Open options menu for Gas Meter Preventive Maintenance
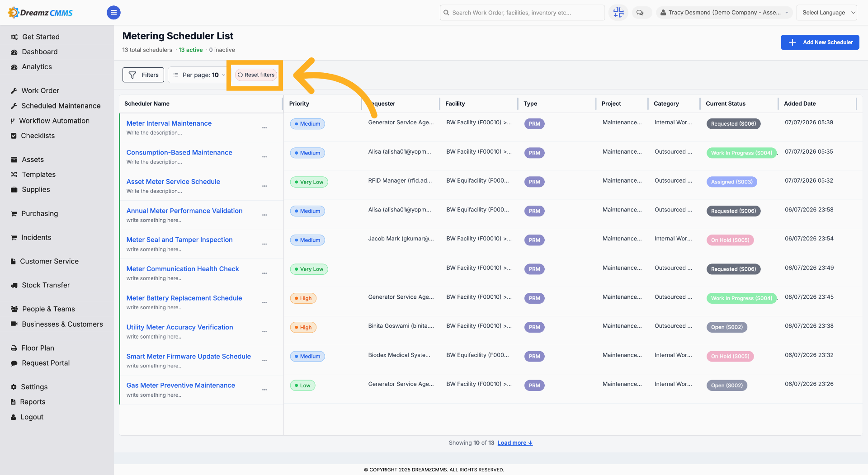Viewport: 868px width, 475px height. coord(264,390)
